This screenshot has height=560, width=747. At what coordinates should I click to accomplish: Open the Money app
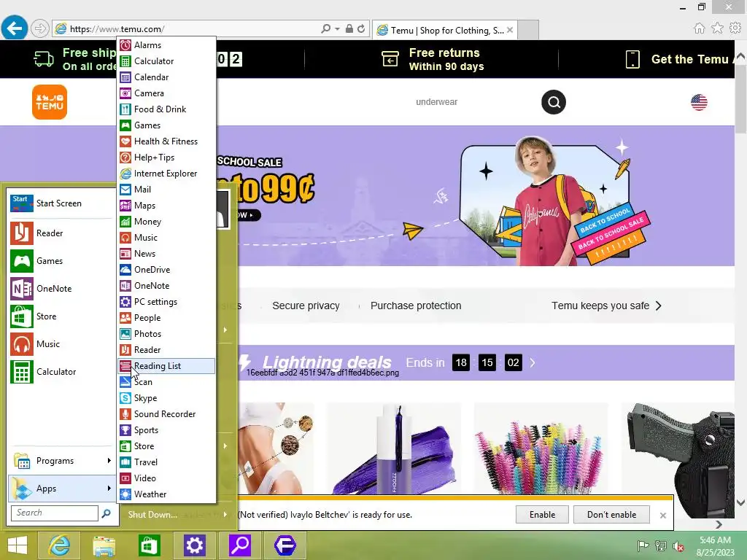pyautogui.click(x=166, y=222)
